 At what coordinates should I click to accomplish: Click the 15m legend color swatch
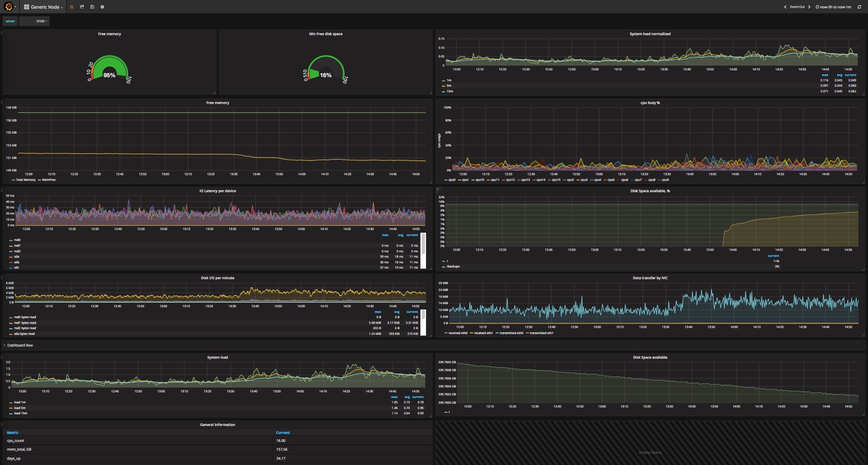(443, 91)
